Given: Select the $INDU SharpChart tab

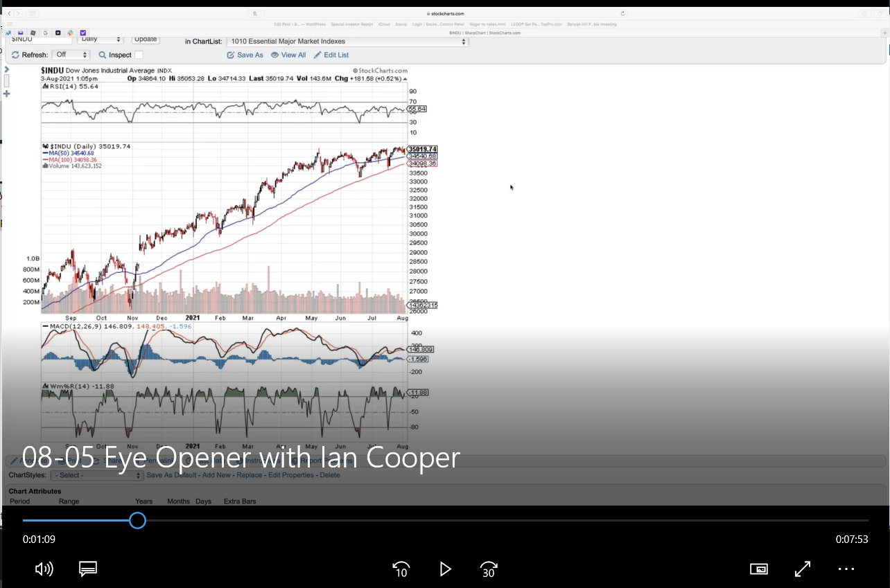Looking at the screenshot, I should [485, 33].
